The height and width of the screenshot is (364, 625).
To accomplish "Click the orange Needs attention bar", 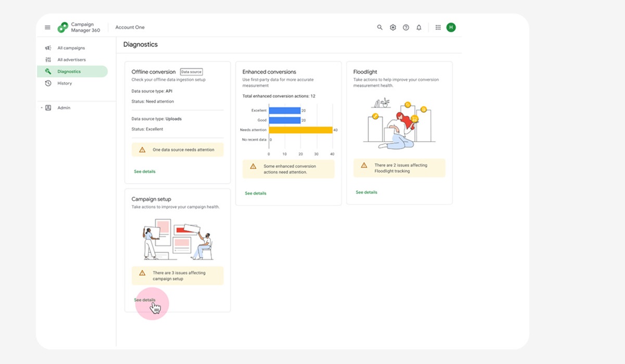I will (301, 130).
